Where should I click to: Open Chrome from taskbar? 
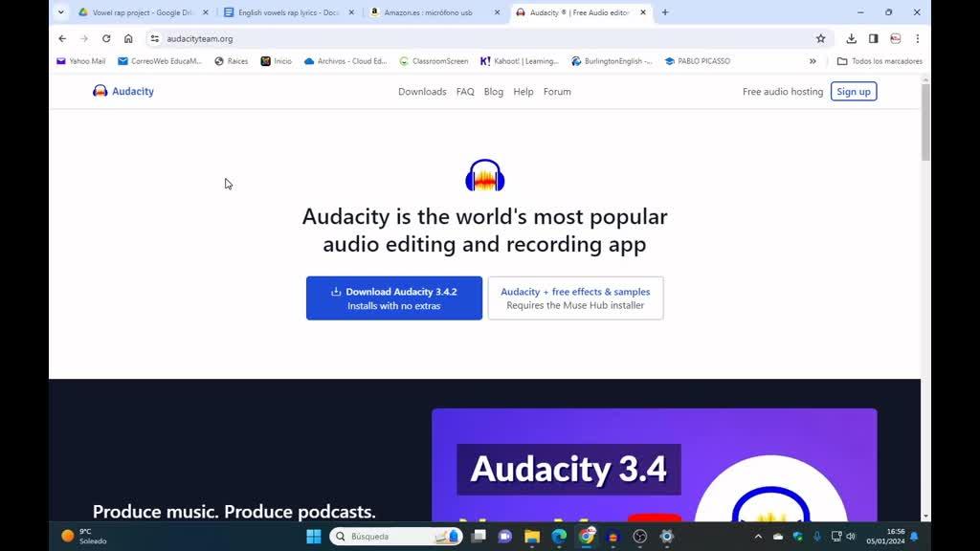click(x=587, y=536)
